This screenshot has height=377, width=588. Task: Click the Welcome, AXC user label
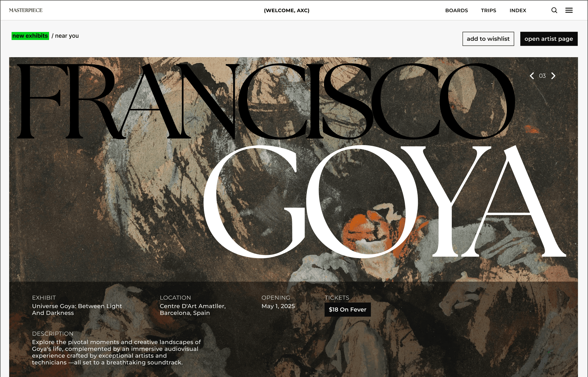coord(286,10)
